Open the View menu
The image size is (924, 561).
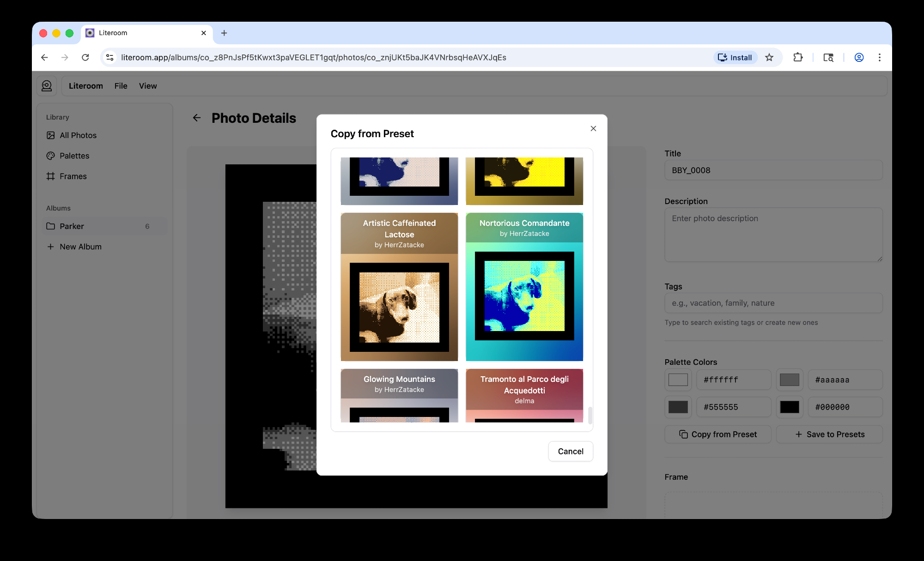(x=148, y=86)
